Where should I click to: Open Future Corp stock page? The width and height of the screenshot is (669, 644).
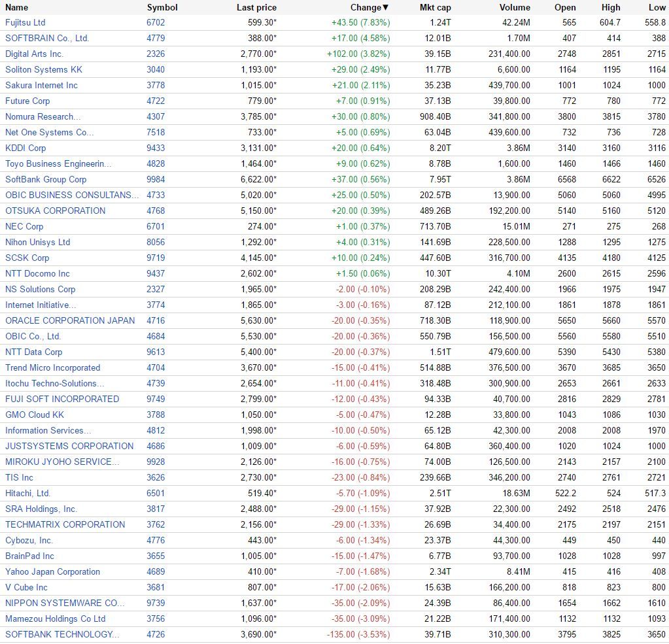click(x=27, y=101)
